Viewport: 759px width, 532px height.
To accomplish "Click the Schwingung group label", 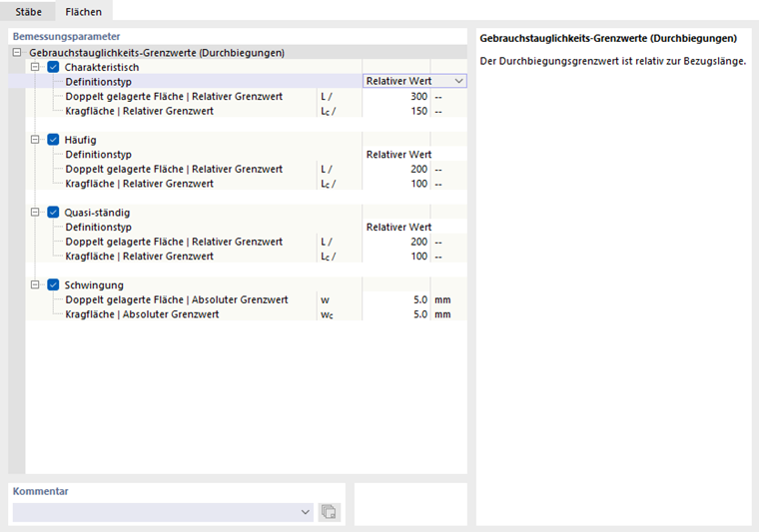I will click(94, 284).
